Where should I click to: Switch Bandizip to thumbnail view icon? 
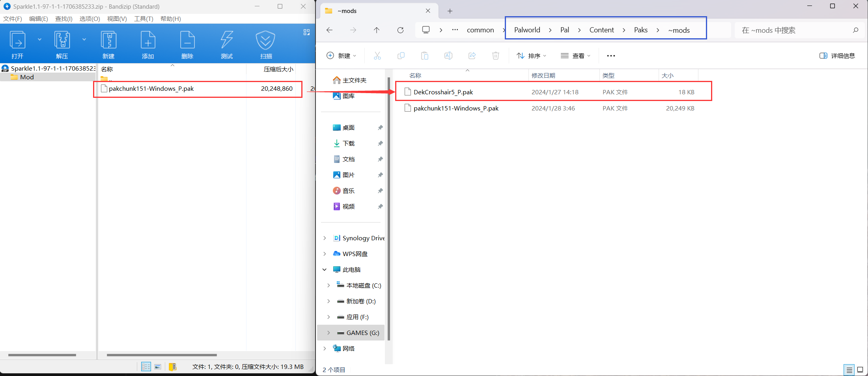coord(158,367)
